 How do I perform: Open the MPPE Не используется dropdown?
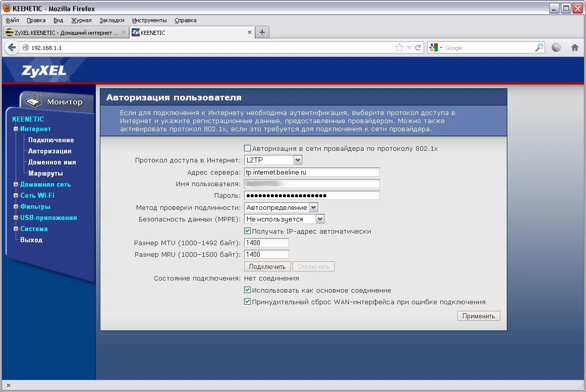[x=284, y=219]
